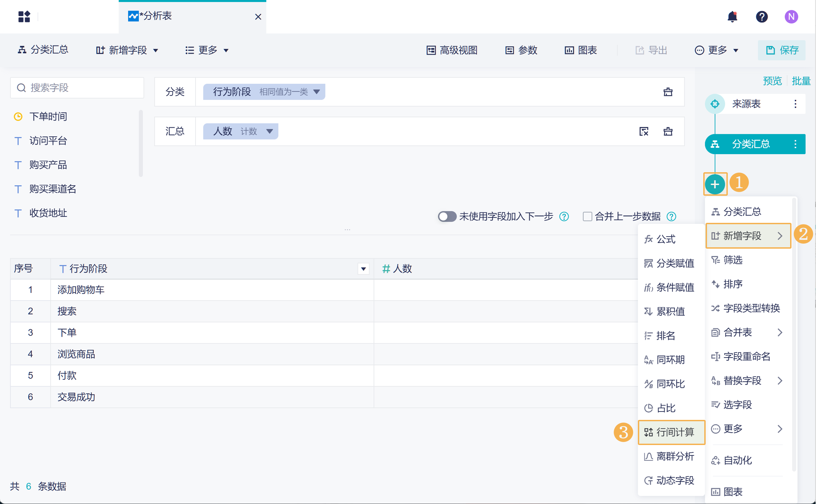Click the toolbox icon in the 分类 row
The width and height of the screenshot is (821, 504).
(x=668, y=92)
